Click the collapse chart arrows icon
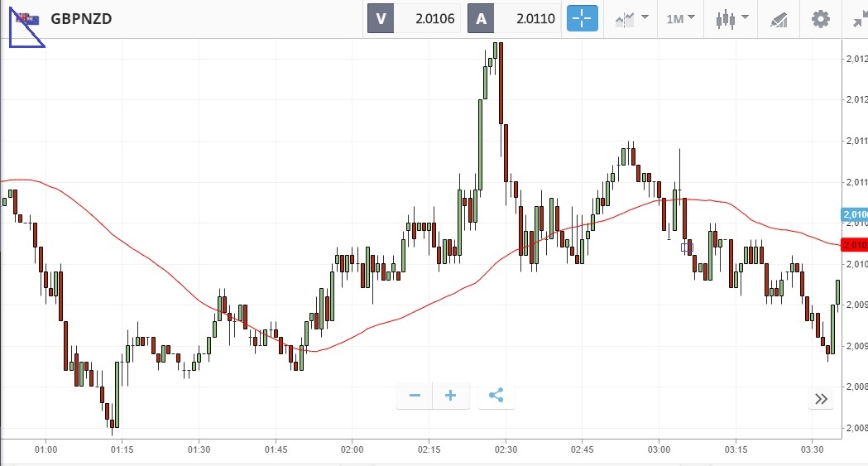Screen dimensions: 868x466 coord(860,19)
